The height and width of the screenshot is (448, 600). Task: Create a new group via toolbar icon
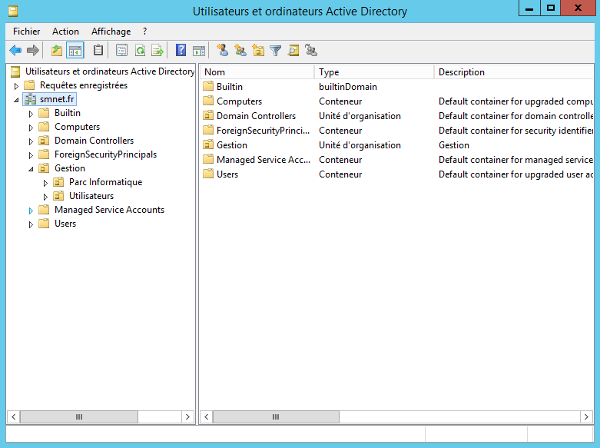point(240,51)
